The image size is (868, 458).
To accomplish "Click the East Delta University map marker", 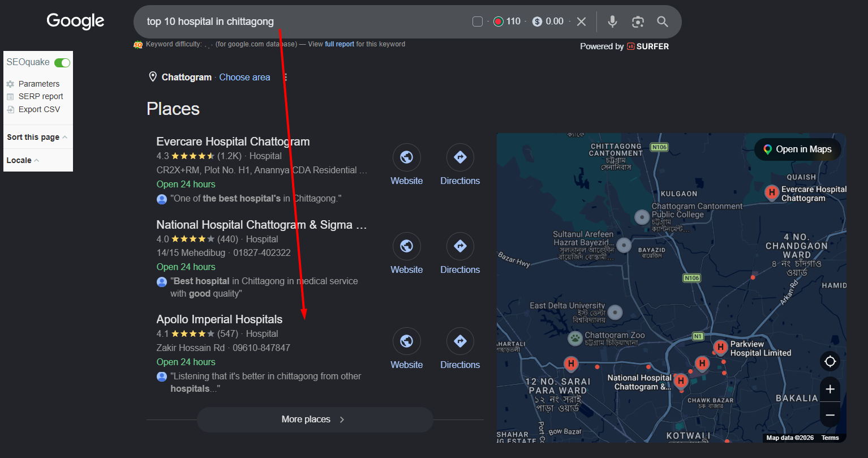I will (x=615, y=312).
